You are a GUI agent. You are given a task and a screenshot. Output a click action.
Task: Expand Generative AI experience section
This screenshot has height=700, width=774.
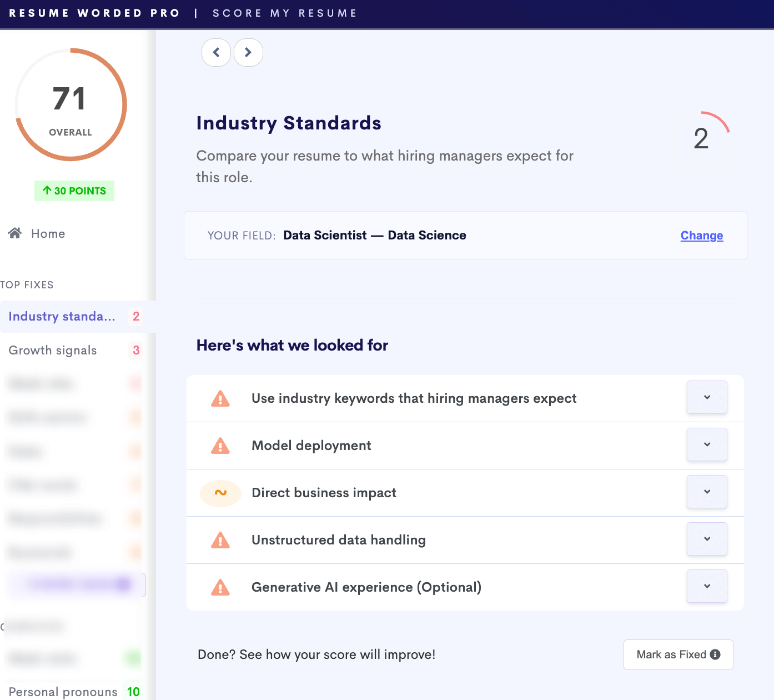[707, 586]
